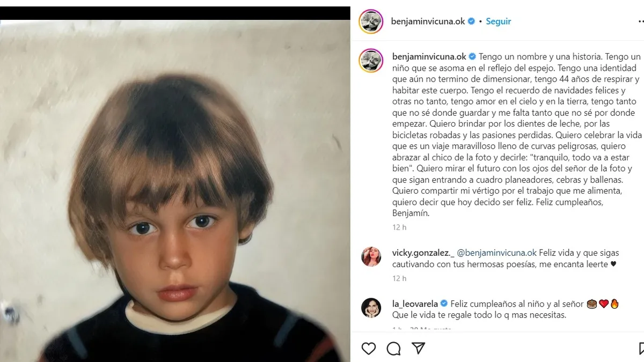Open benjaminvicuna.ok username in caption

[x=429, y=57]
